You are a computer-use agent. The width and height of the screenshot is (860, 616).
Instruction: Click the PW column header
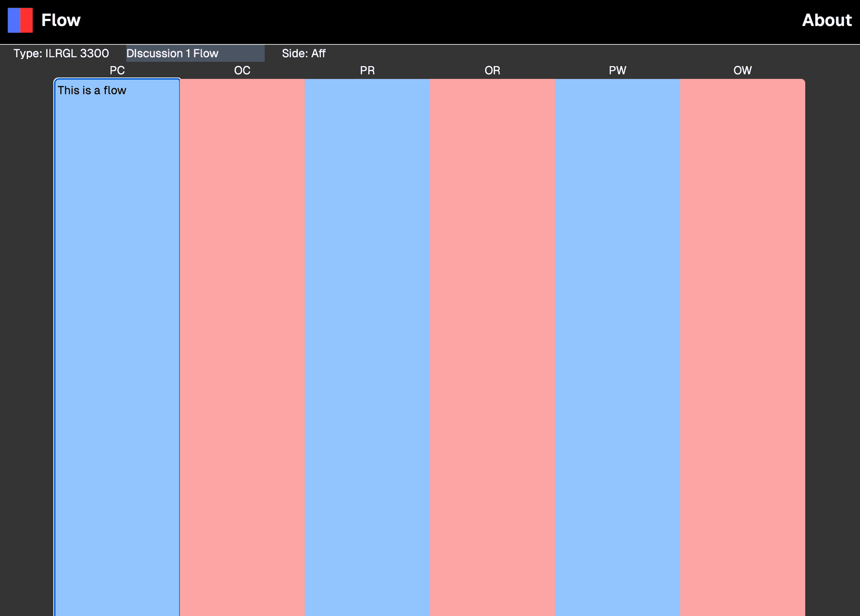pyautogui.click(x=617, y=70)
